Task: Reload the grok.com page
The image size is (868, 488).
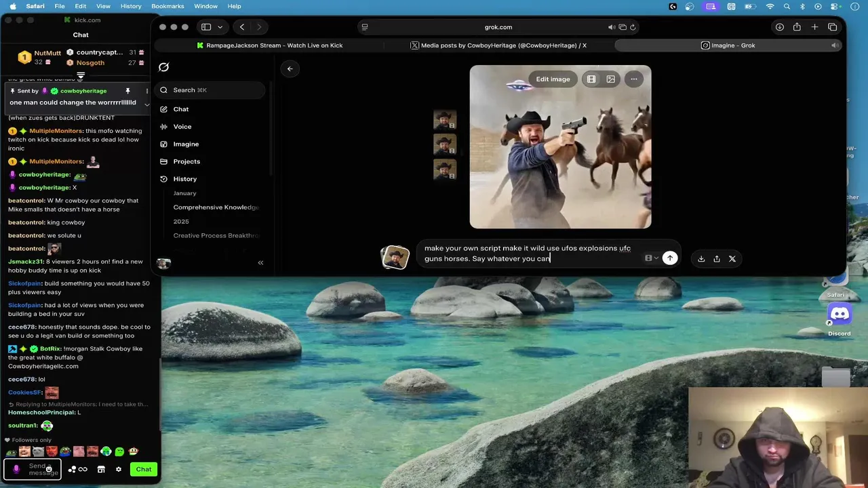Action: tap(633, 27)
